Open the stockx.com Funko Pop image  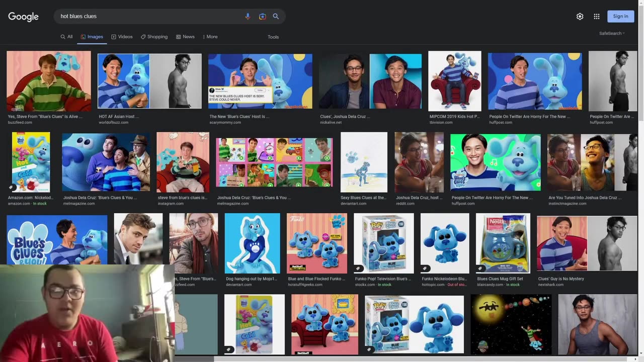coord(384,243)
